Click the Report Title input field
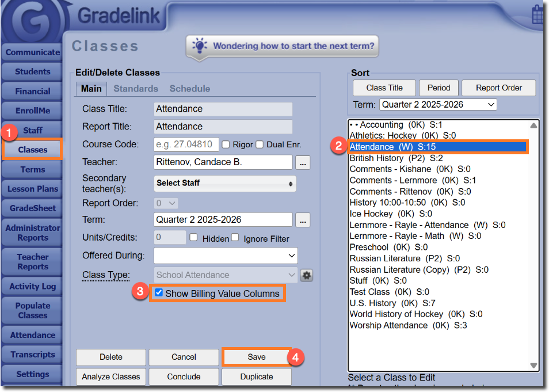 223,127
